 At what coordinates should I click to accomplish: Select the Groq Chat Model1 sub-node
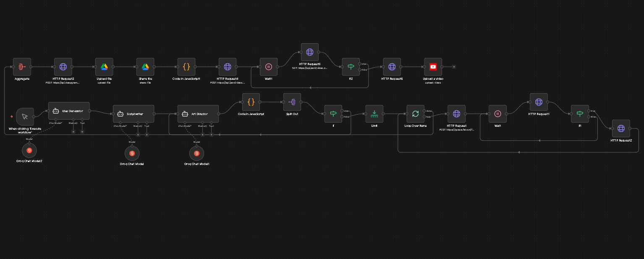coord(196,153)
